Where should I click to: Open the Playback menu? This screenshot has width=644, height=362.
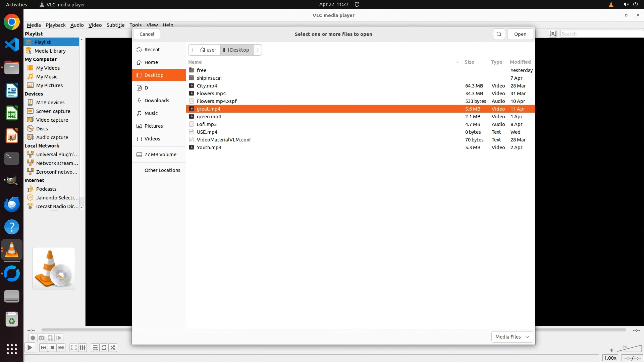tap(55, 25)
